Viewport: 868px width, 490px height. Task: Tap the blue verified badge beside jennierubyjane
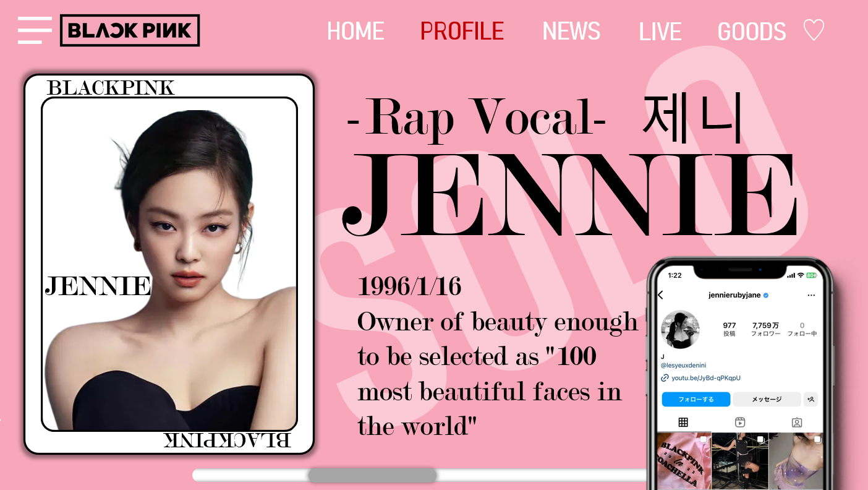(x=766, y=296)
